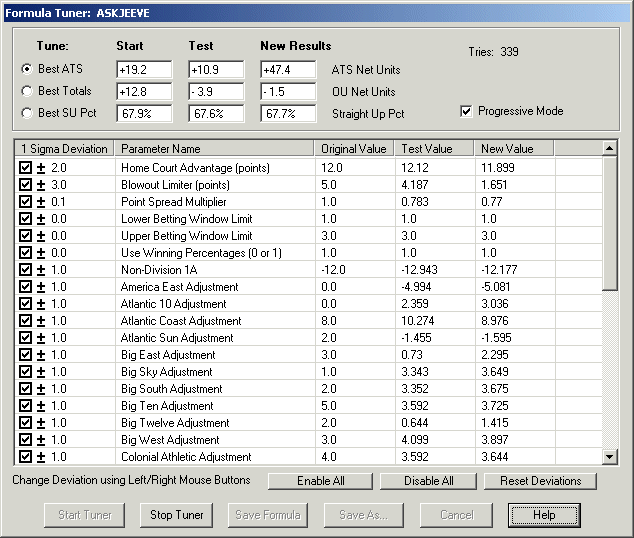Viewport: 634px width, 538px height.
Task: Click the ATS Test field showing +10.9
Action: 216,70
